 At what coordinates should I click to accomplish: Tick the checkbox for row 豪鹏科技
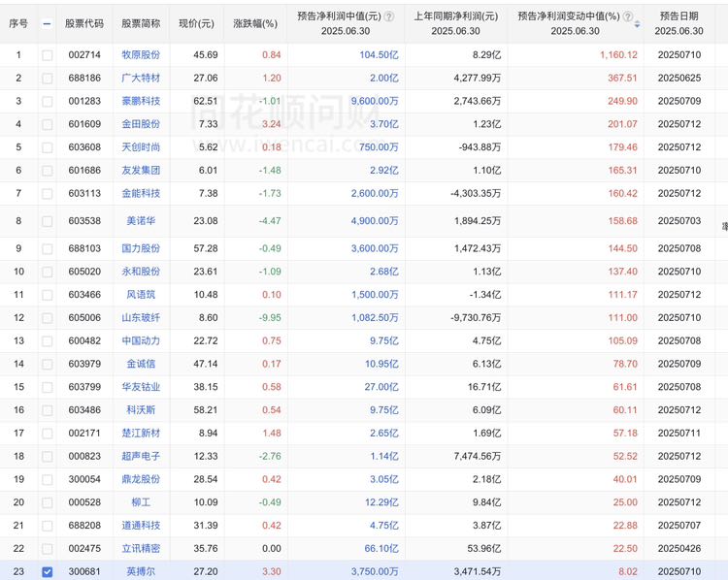[47, 102]
